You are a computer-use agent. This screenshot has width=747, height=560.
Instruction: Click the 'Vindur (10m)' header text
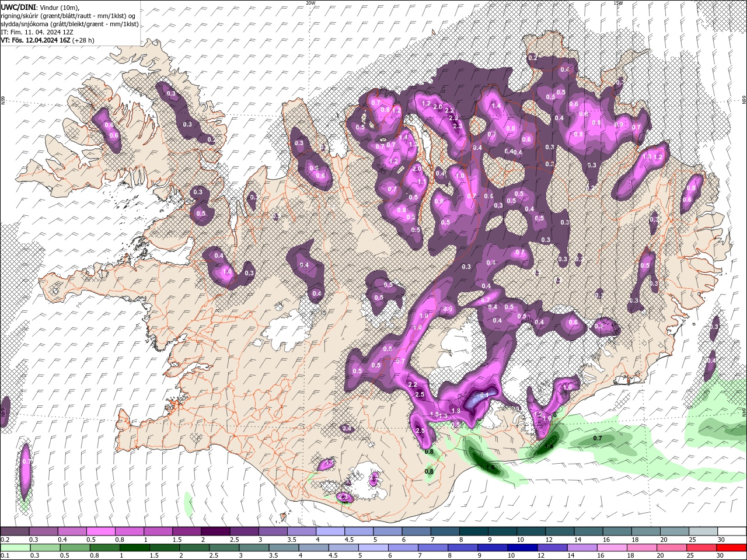(x=59, y=6)
